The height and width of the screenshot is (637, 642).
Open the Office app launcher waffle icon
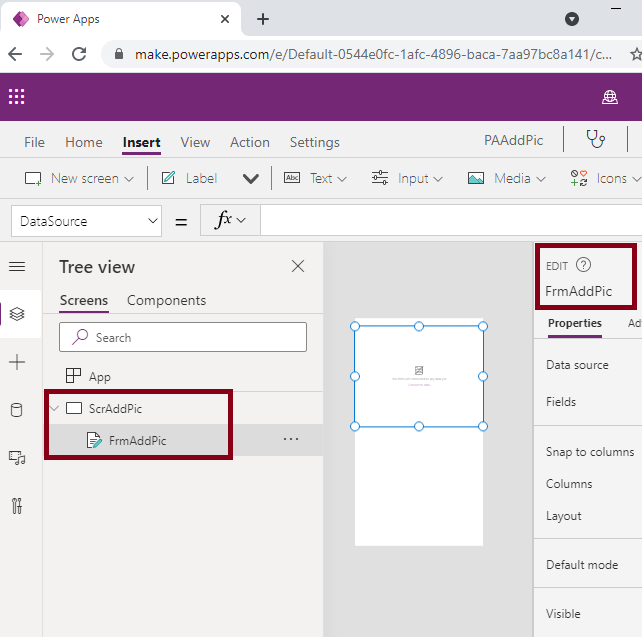click(x=16, y=97)
